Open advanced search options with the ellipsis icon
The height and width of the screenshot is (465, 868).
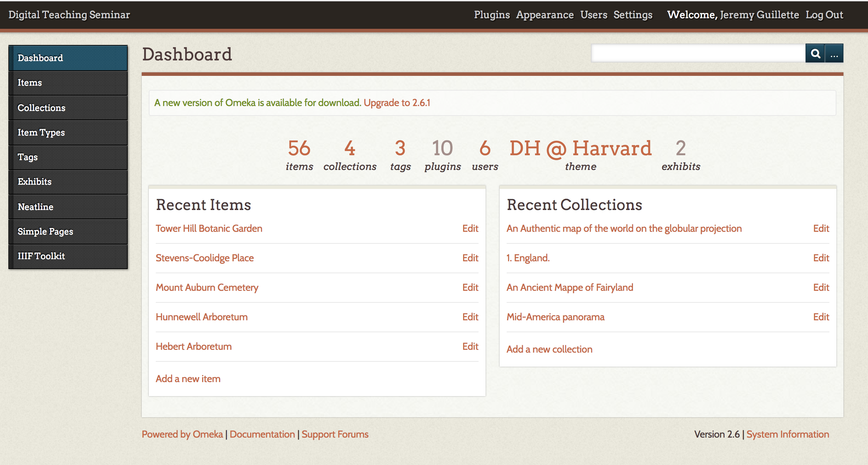click(x=834, y=53)
